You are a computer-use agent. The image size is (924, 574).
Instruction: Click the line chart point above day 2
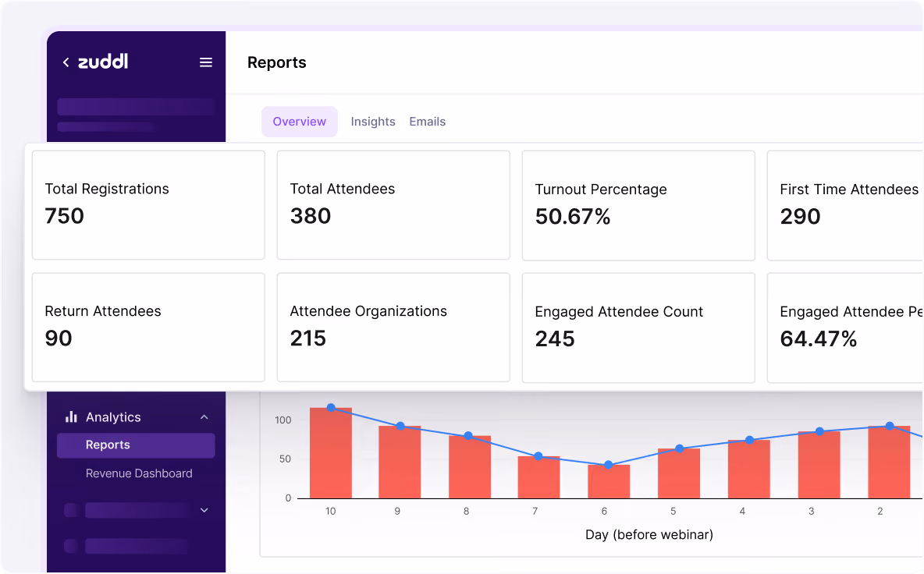coord(889,426)
